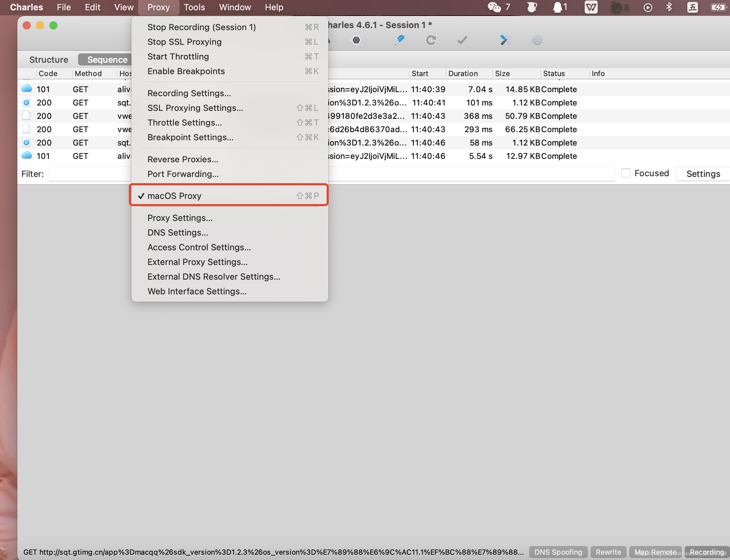Open the bell notification menu bar icon
730x560 pixels.
[x=557, y=7]
